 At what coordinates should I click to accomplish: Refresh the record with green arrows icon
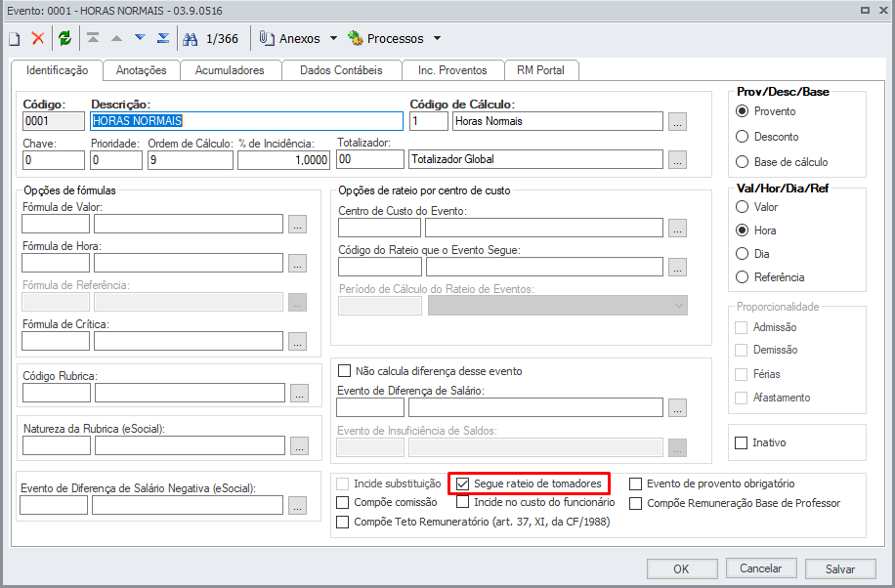click(65, 38)
